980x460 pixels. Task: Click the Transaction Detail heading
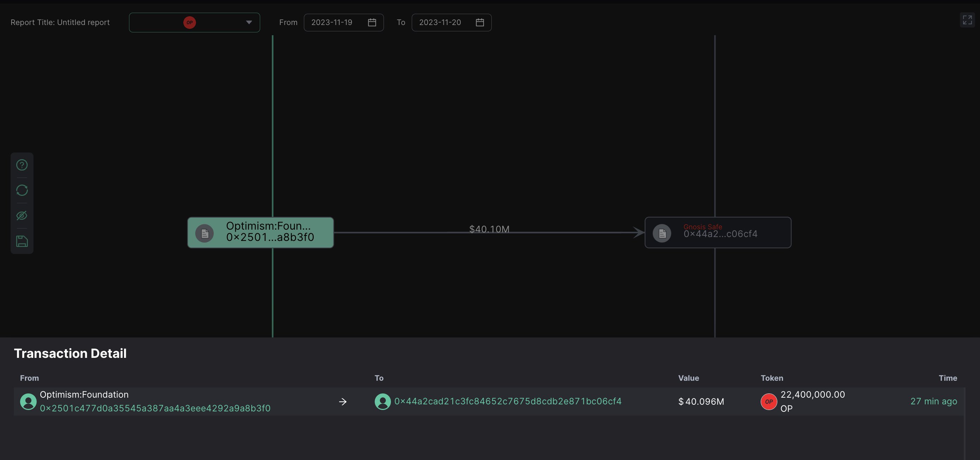coord(71,353)
